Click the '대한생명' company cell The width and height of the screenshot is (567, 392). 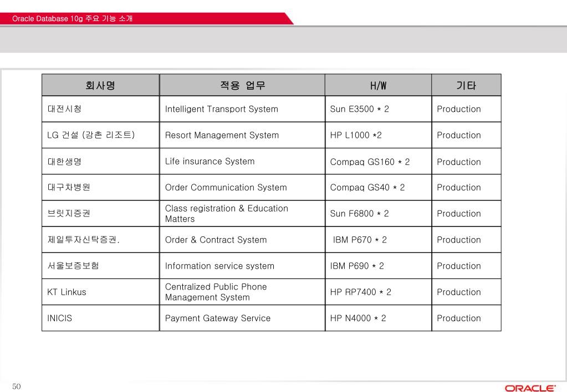pos(100,161)
